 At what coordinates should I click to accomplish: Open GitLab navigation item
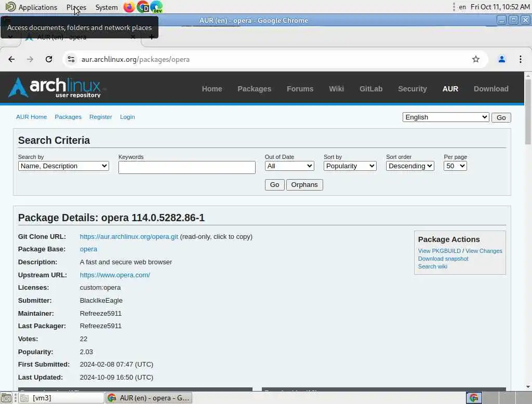click(x=371, y=89)
